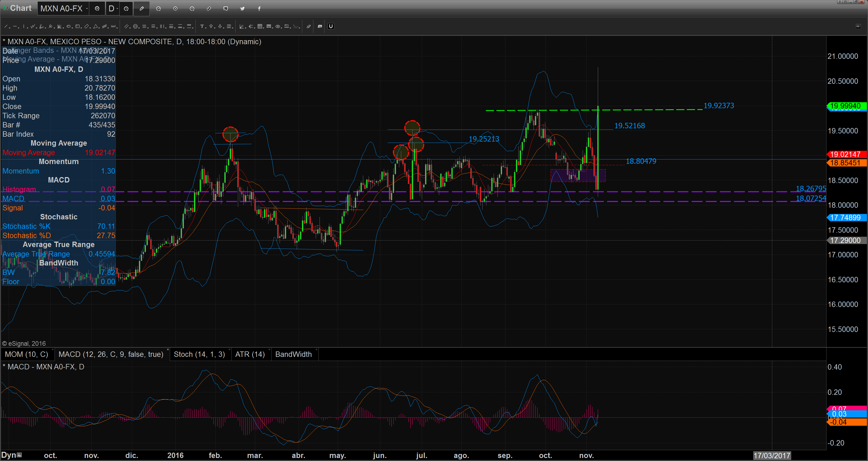Click the eraser tool to remove drawings
The width and height of the screenshot is (868, 461).
(x=308, y=26)
